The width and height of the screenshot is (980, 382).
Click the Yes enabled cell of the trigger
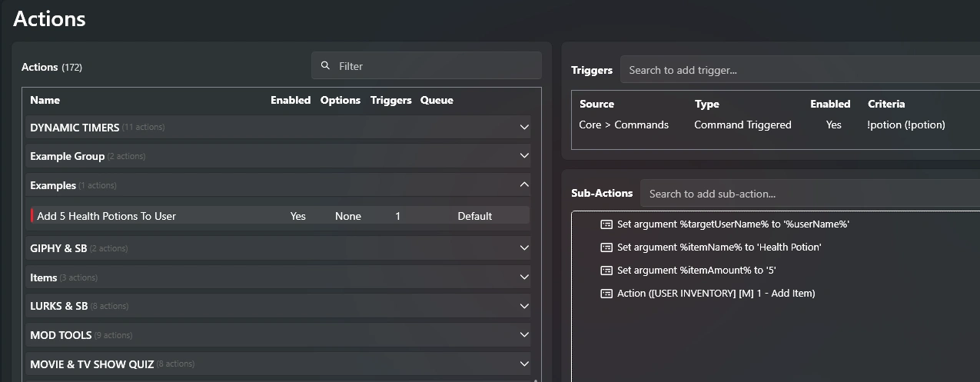(834, 125)
